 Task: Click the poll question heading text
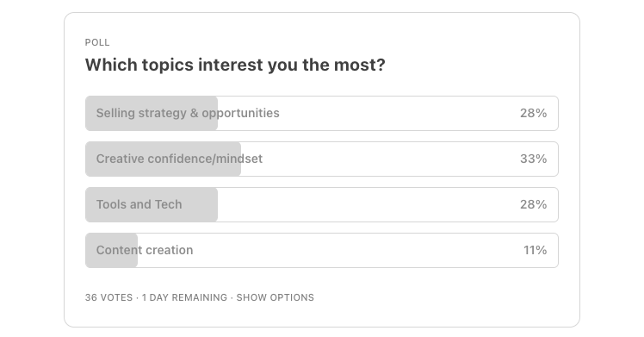point(235,65)
